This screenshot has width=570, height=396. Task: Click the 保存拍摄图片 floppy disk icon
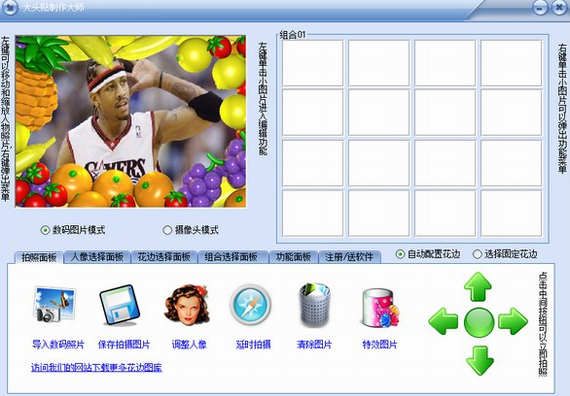tap(120, 305)
